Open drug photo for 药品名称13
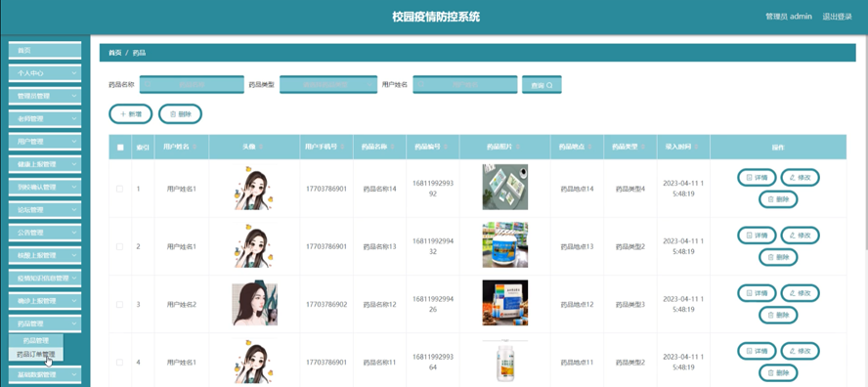The image size is (868, 387). pos(504,244)
